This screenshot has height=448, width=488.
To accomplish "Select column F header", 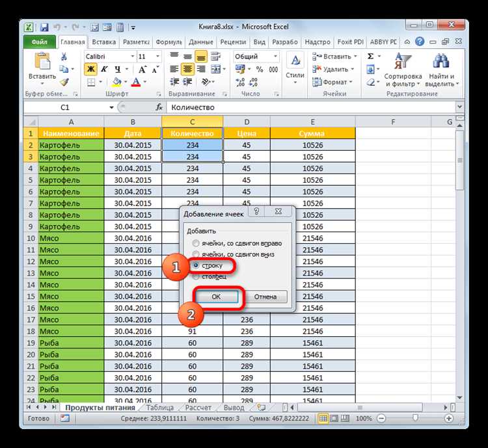I will pos(393,122).
